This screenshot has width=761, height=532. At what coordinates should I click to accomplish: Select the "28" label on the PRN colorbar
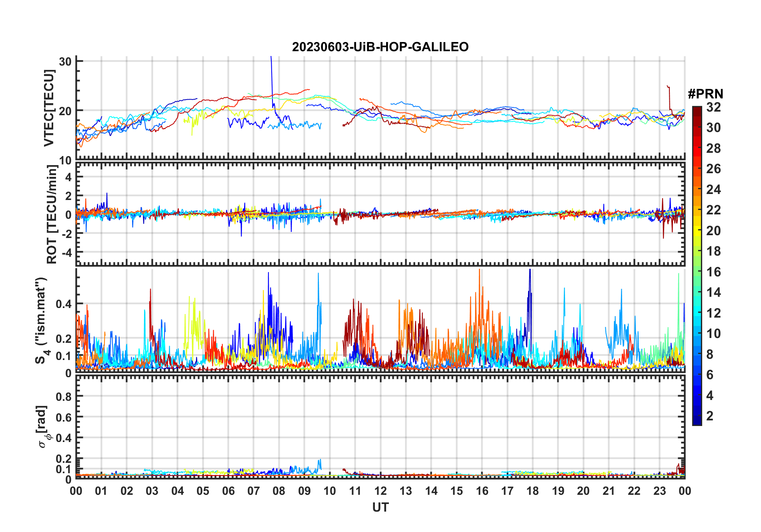[713, 148]
